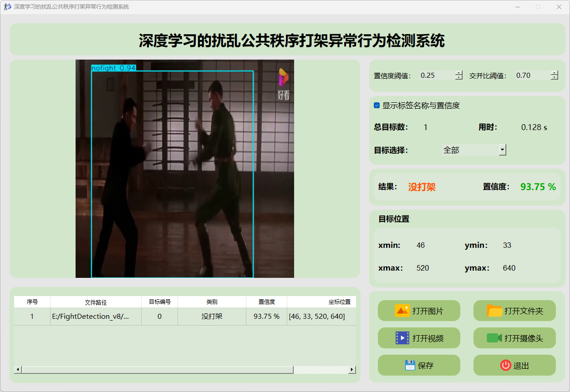This screenshot has height=392, width=570.
Task: Increase the 交并比阈值 spinner value
Action: pyautogui.click(x=555, y=73)
